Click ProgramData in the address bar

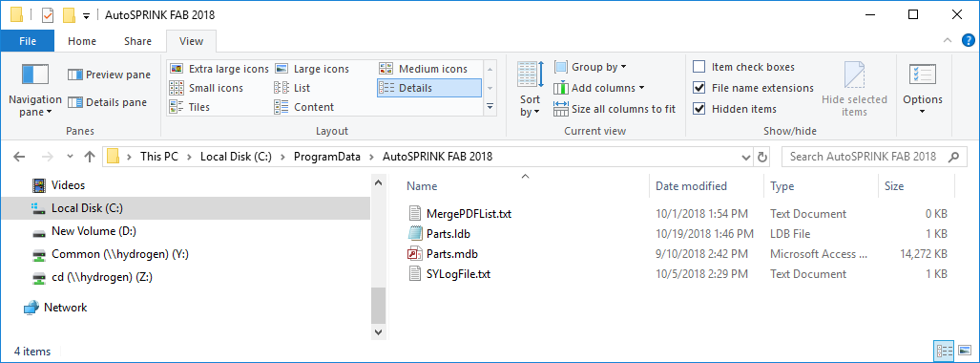tap(327, 157)
